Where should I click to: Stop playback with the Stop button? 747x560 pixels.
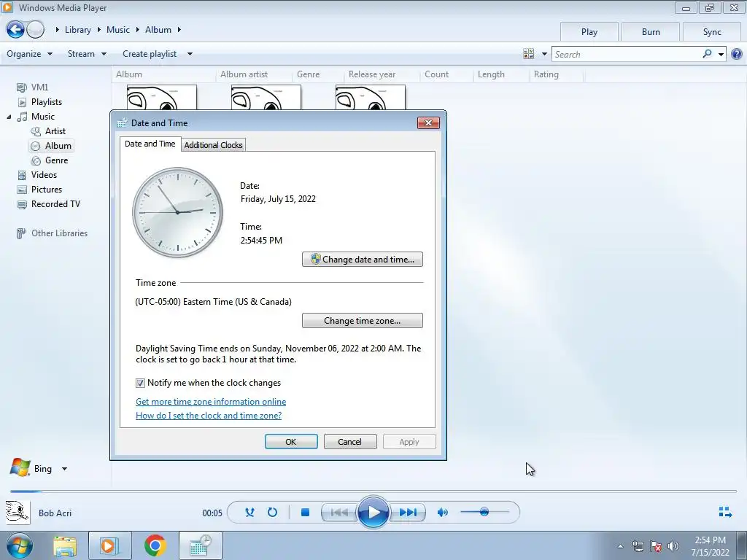[306, 513]
